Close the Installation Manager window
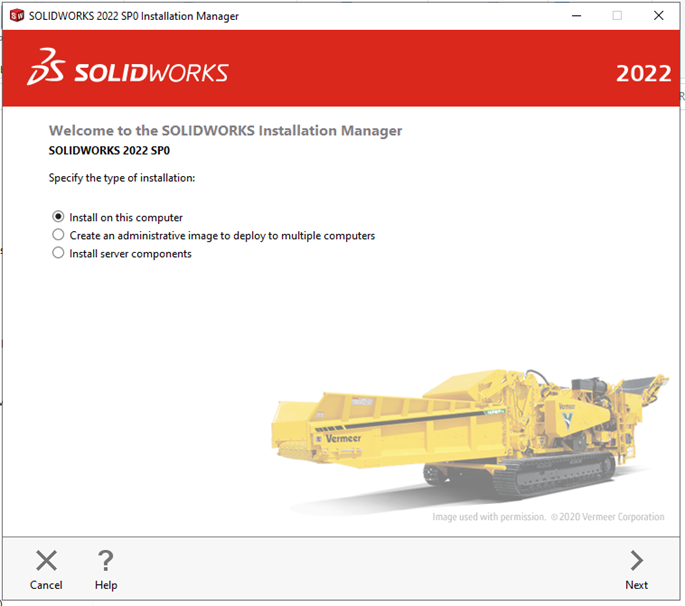The height and width of the screenshot is (606, 685). [659, 16]
